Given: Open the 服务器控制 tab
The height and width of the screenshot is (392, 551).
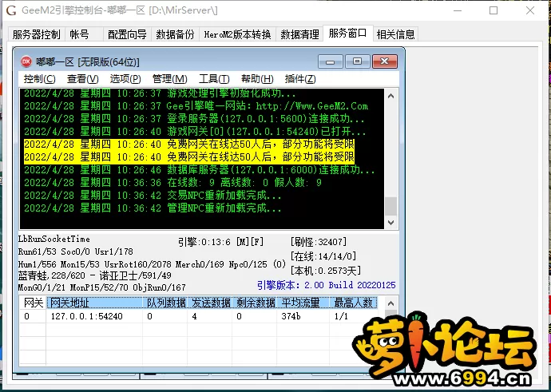Looking at the screenshot, I should [36, 34].
